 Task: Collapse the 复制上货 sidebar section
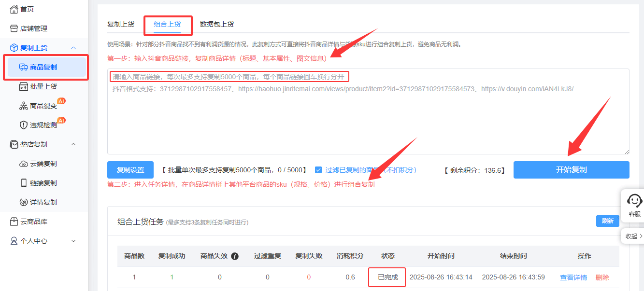[73, 48]
